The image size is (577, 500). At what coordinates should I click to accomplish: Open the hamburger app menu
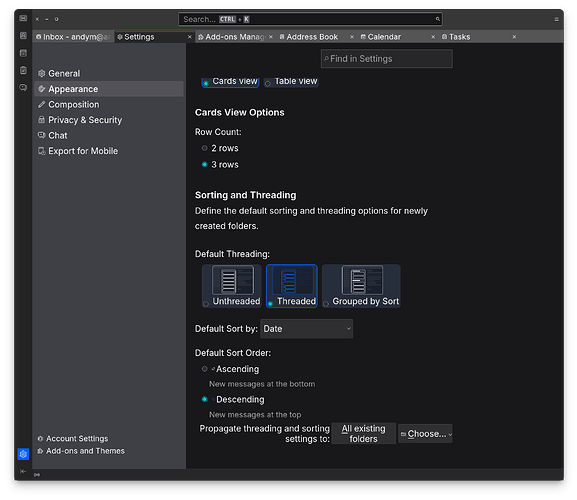click(556, 19)
